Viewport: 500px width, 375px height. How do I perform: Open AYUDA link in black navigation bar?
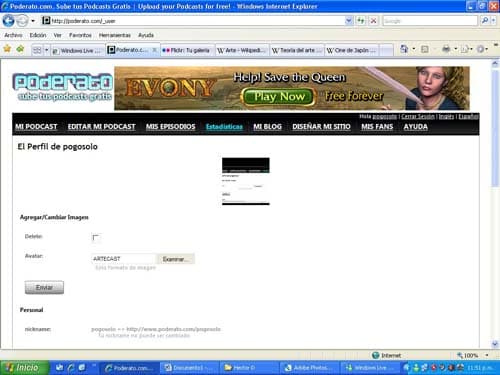click(415, 127)
